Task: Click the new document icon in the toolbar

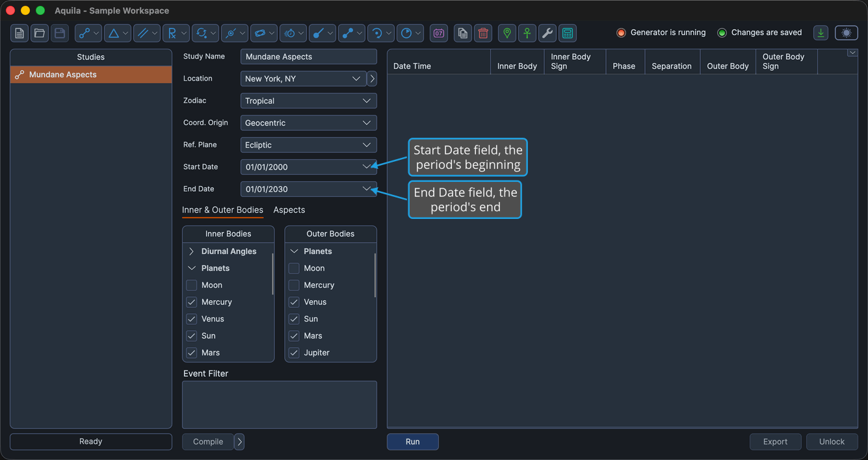Action: [20, 33]
